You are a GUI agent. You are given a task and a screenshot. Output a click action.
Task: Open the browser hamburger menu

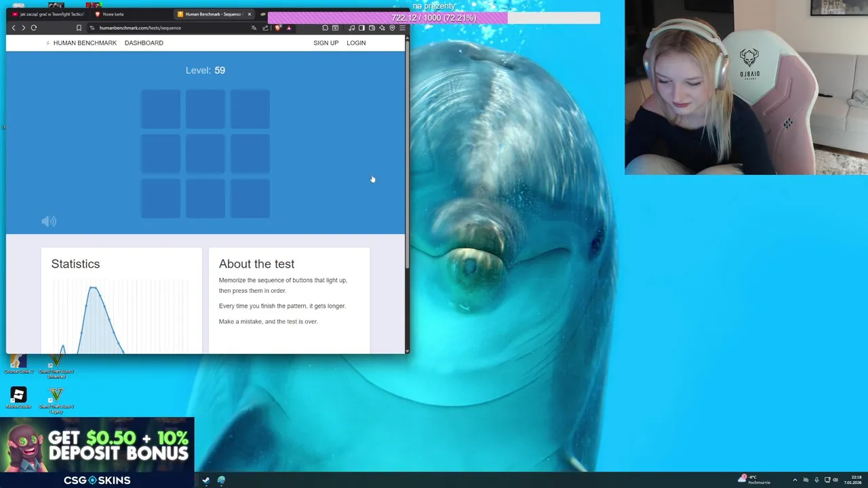(x=402, y=28)
